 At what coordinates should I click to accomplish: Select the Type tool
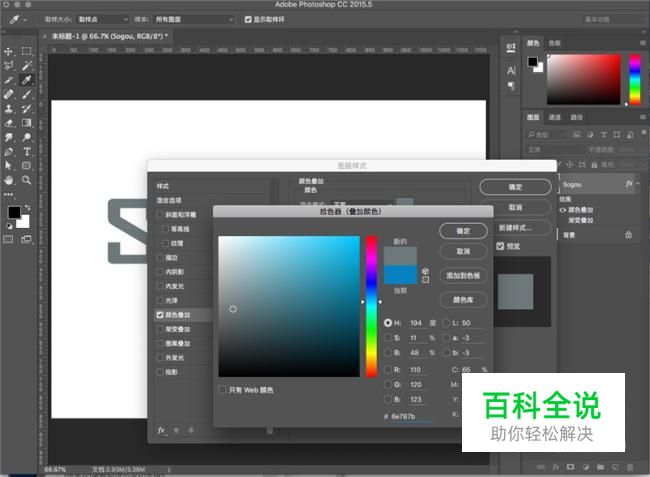coord(27,152)
